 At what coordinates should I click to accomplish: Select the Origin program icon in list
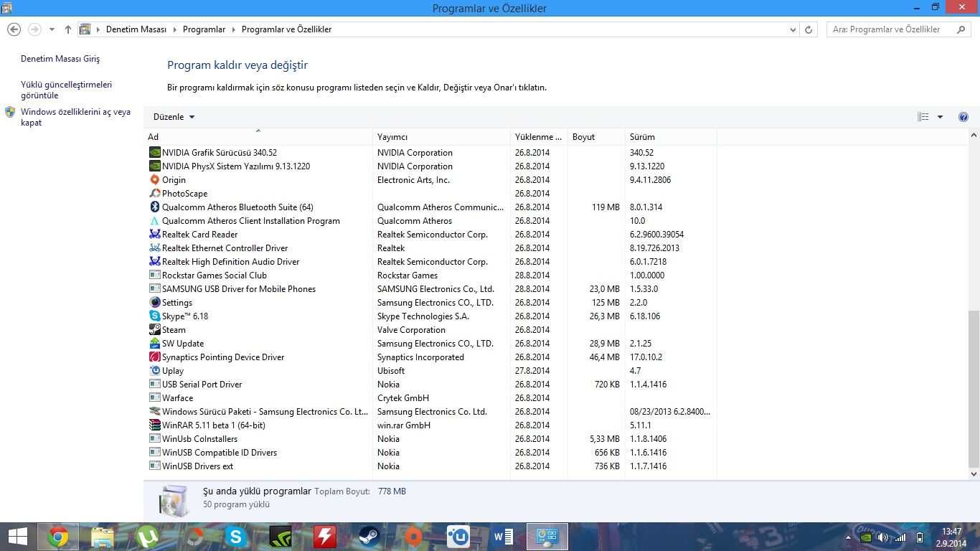(x=154, y=179)
